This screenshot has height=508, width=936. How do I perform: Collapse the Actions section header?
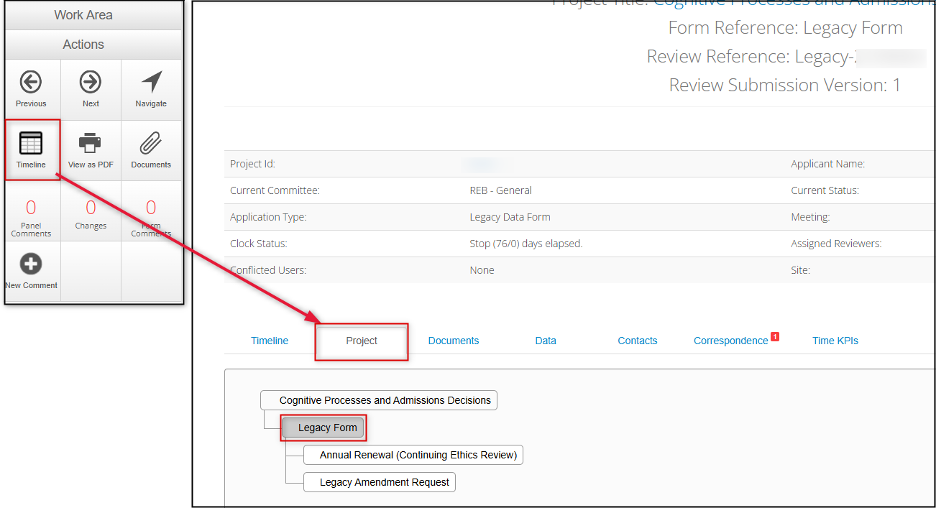83,44
